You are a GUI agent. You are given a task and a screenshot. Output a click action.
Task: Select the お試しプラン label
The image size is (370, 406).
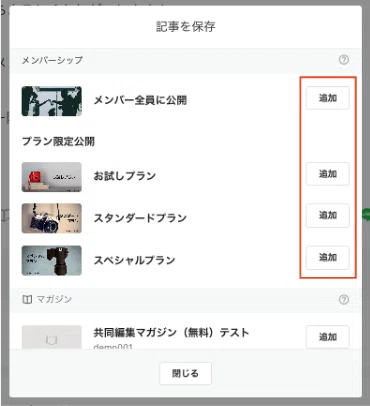click(x=125, y=176)
